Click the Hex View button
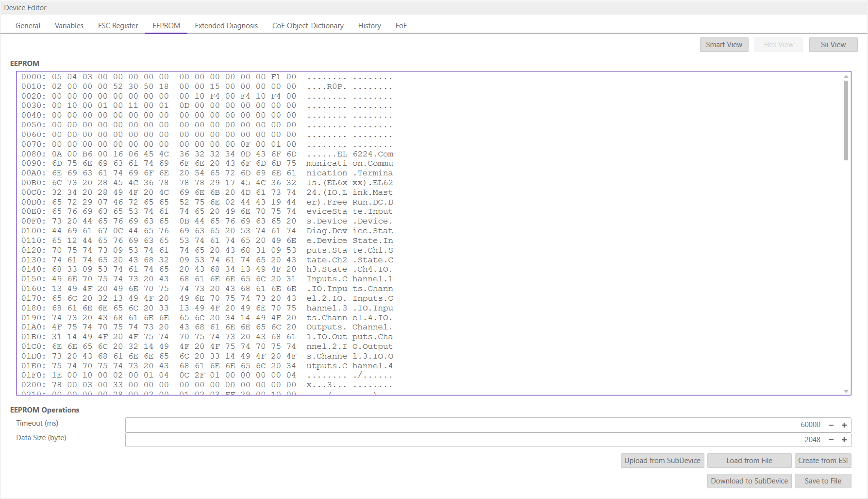The height and width of the screenshot is (499, 868). click(x=778, y=44)
